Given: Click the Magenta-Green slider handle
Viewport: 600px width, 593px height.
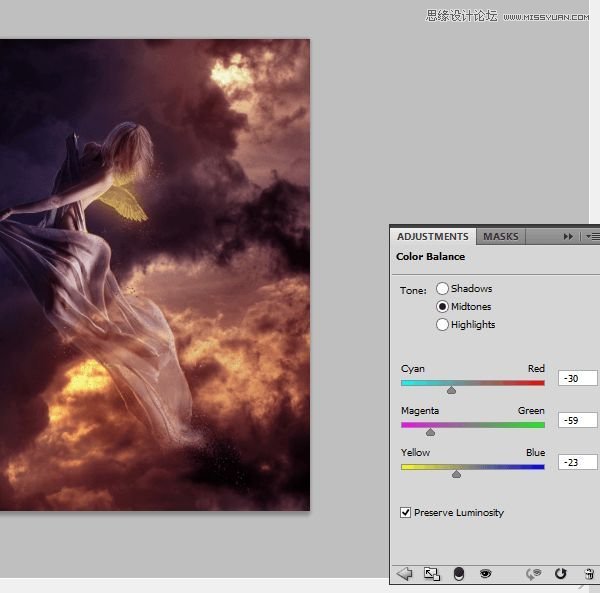Looking at the screenshot, I should pyautogui.click(x=430, y=432).
